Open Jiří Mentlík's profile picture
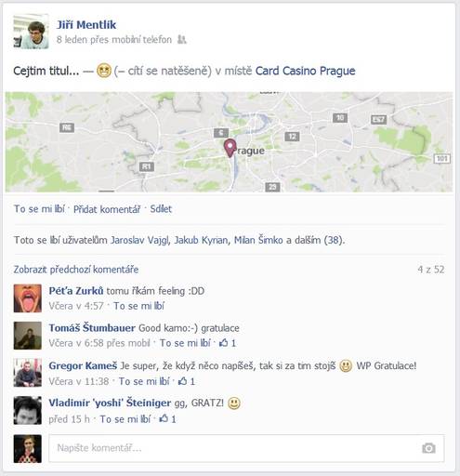Image resolution: width=460 pixels, height=476 pixels. 31,32
